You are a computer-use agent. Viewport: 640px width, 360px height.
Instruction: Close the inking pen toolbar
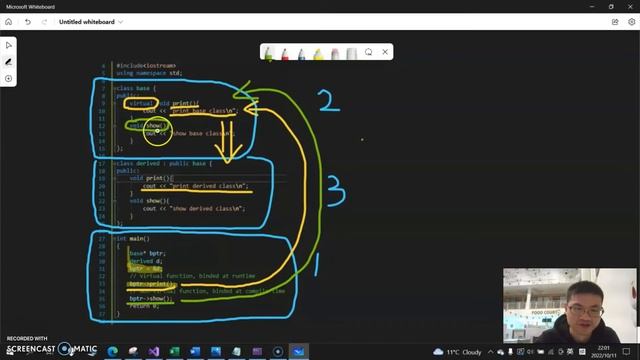385,52
